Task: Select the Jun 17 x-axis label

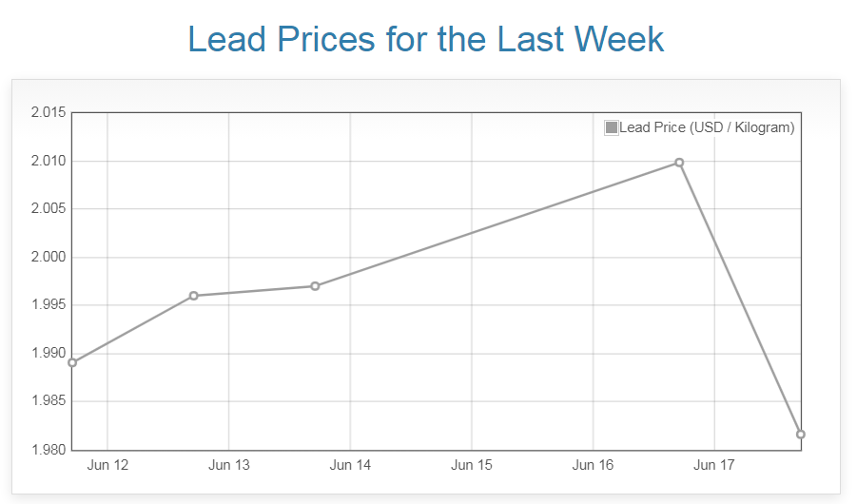Action: tap(714, 466)
